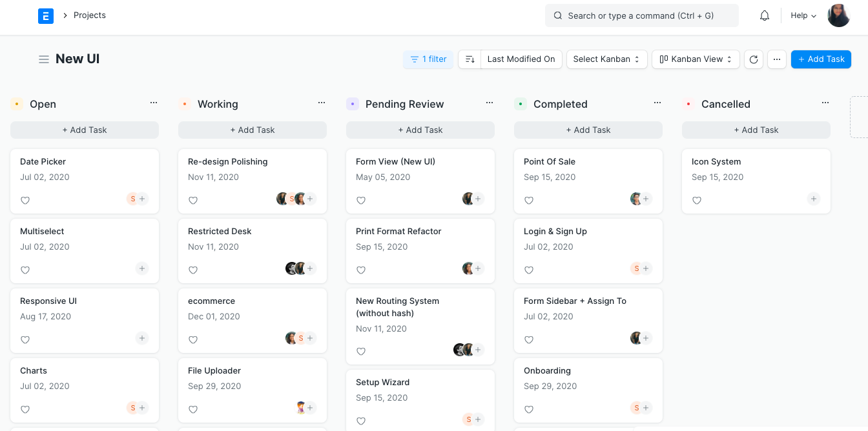The height and width of the screenshot is (431, 868).
Task: Assign someone to Multiselect card
Action: coord(142,268)
